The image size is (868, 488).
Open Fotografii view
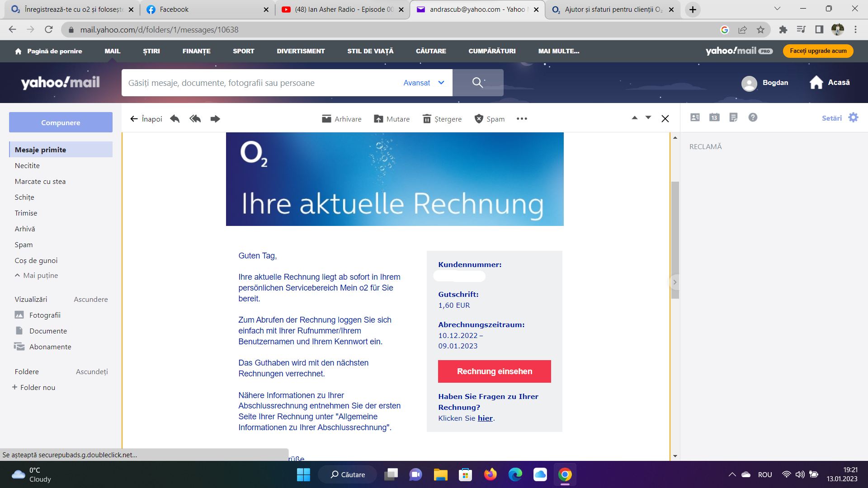(x=38, y=315)
